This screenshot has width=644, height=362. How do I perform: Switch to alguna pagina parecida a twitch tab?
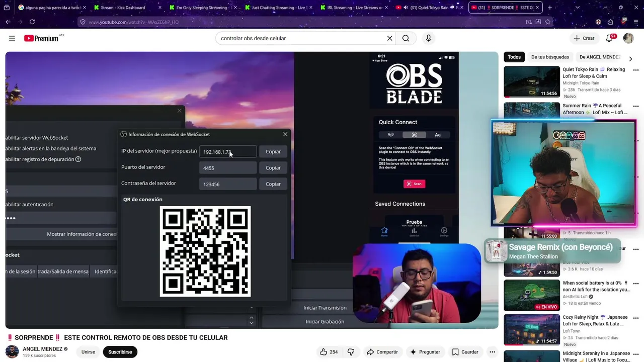click(x=52, y=8)
